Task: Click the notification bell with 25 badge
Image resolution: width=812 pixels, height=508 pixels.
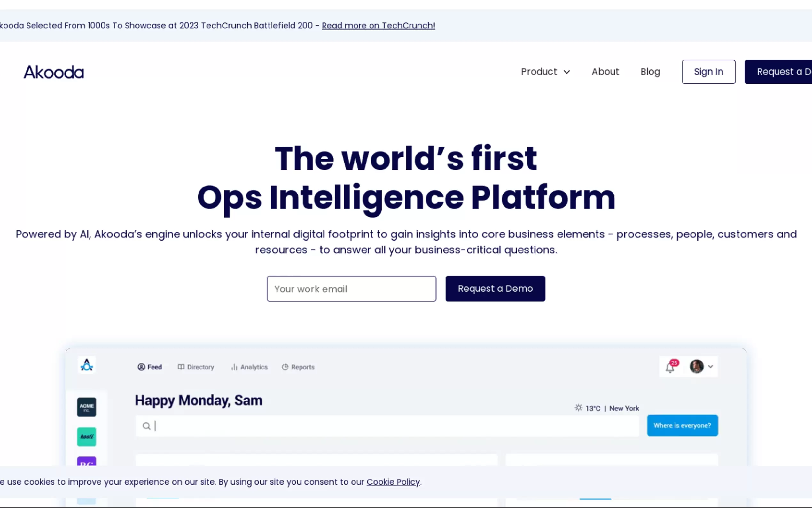Action: coord(670,367)
